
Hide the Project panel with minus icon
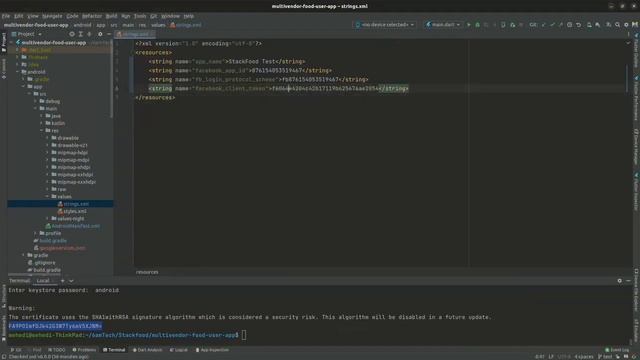(x=109, y=34)
